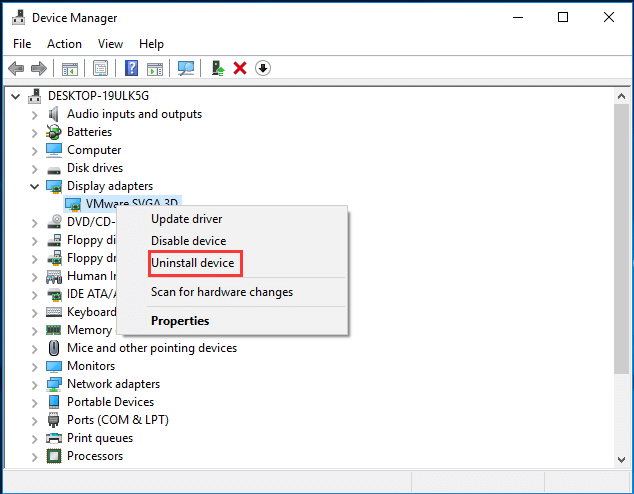Screen dimensions: 634x494
Task: Select Update driver in context menu
Action: point(186,219)
